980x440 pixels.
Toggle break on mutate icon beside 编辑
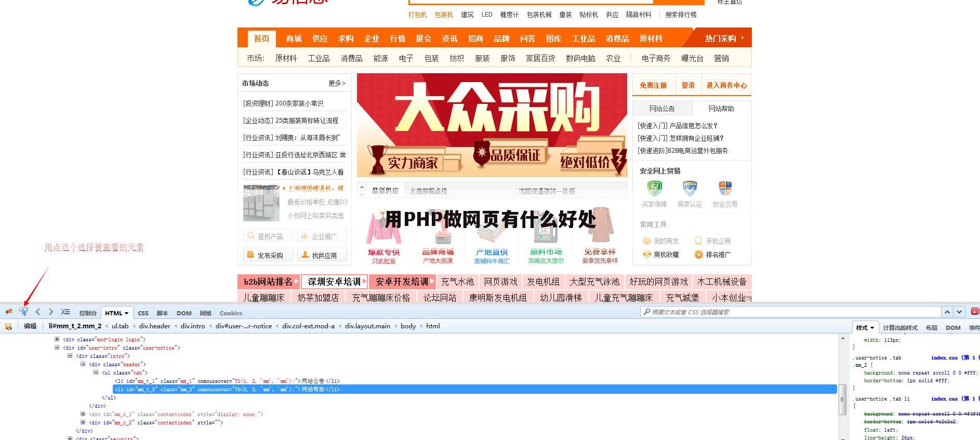coord(9,326)
